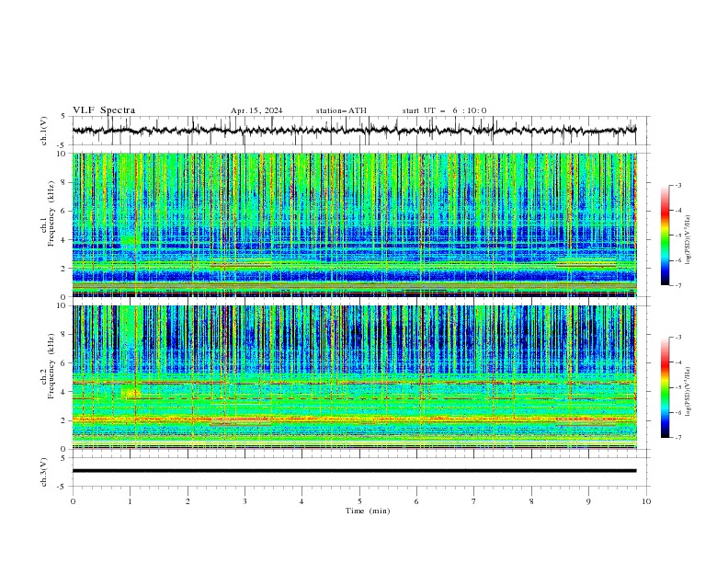728x563 pixels.
Task: Click the 'station=ATH' label
Action: coord(341,110)
